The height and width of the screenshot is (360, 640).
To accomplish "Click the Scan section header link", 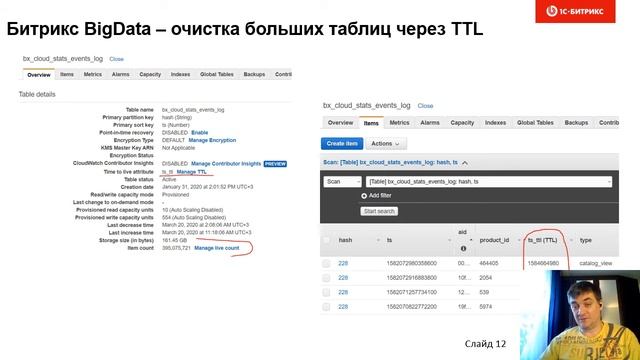I will 390,162.
